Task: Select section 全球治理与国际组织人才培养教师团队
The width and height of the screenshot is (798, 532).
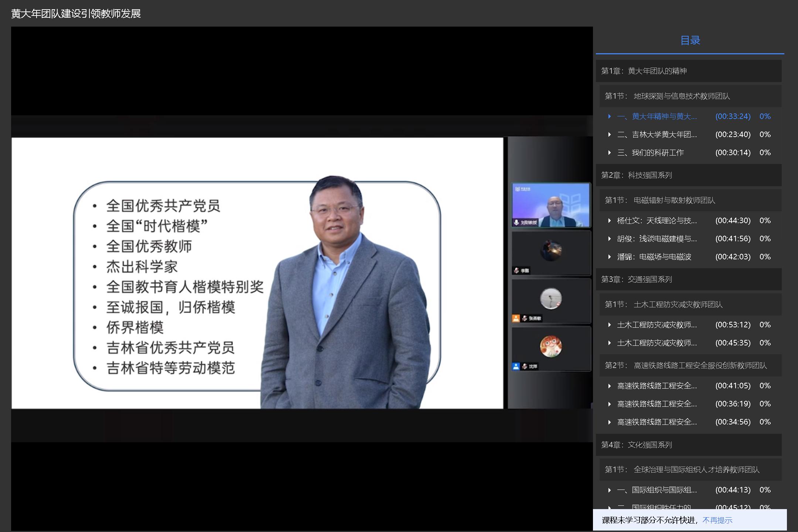Action: pyautogui.click(x=690, y=470)
